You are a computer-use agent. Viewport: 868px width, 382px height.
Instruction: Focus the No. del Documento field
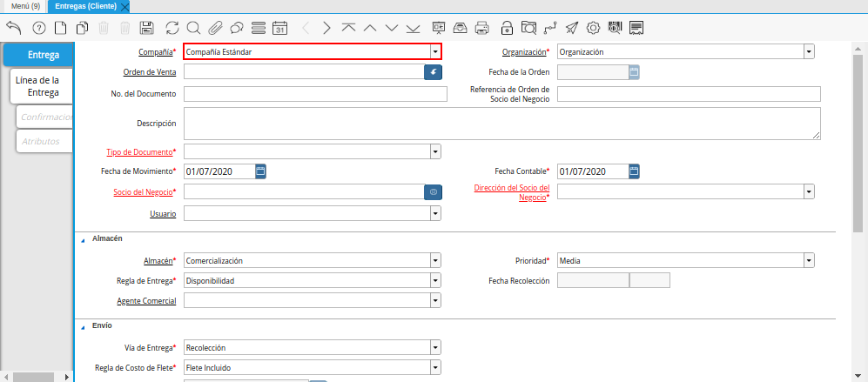click(x=315, y=94)
